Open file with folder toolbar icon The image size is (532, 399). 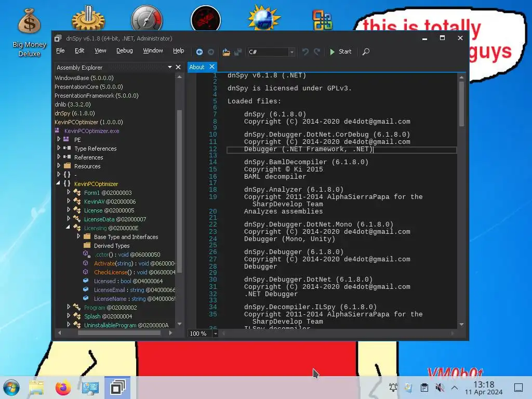coord(227,52)
